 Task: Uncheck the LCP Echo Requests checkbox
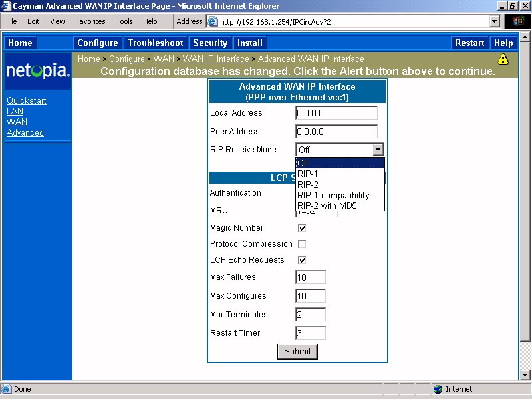pos(302,260)
